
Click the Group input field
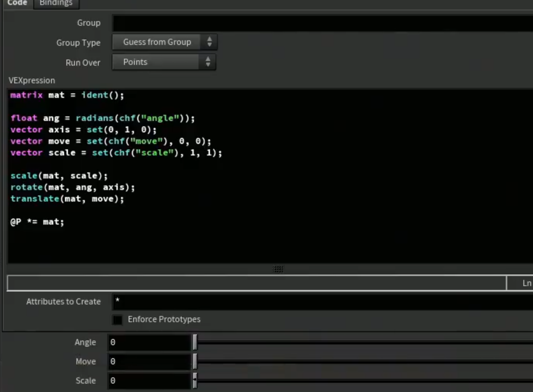click(323, 23)
